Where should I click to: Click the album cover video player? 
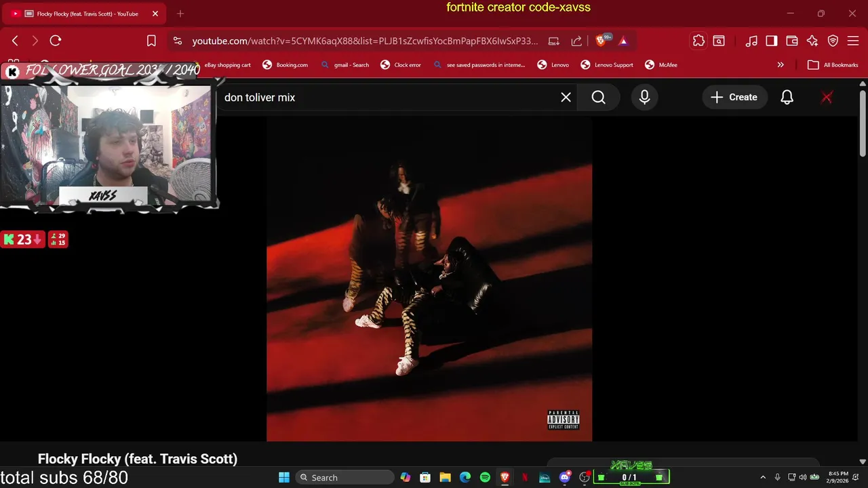coord(429,279)
